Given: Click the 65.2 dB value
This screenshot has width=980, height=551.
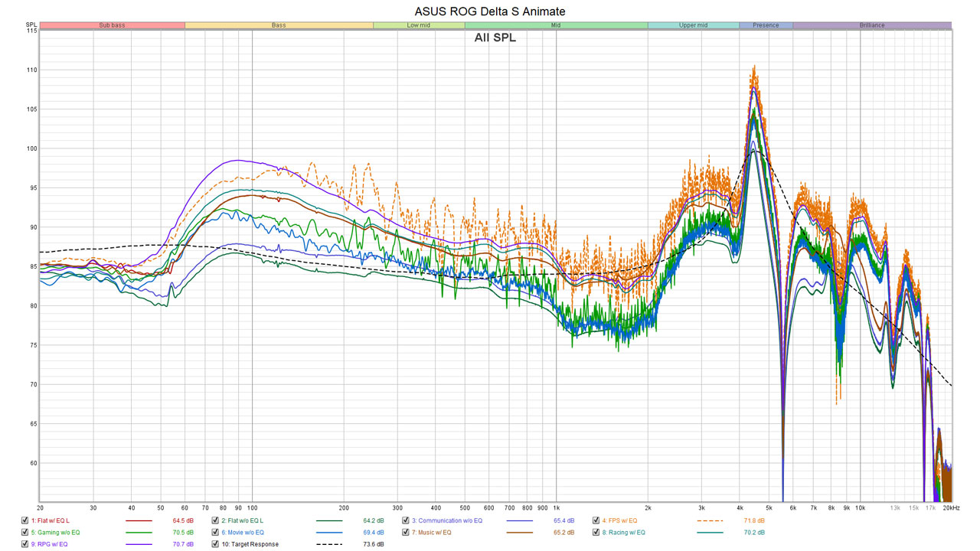Looking at the screenshot, I should coord(563,532).
